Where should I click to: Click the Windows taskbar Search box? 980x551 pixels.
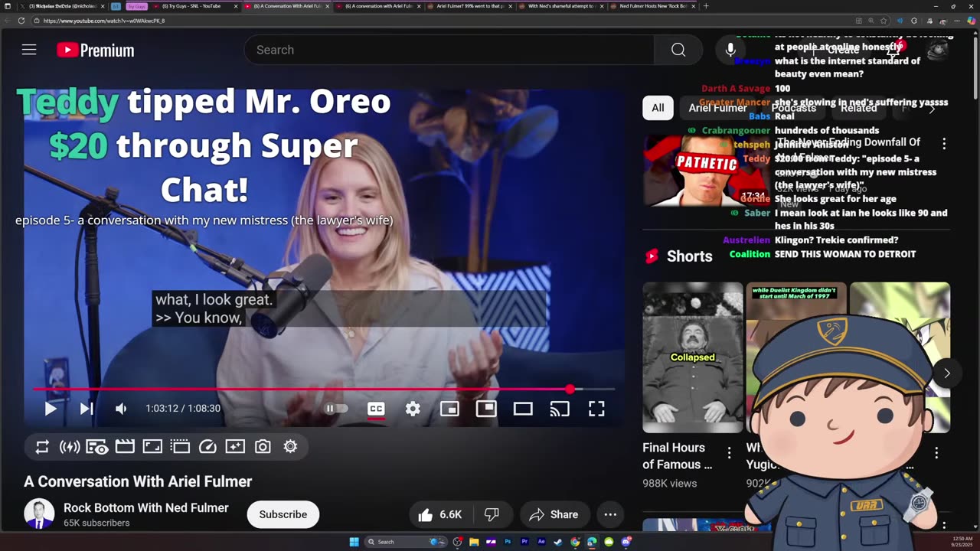(x=406, y=542)
